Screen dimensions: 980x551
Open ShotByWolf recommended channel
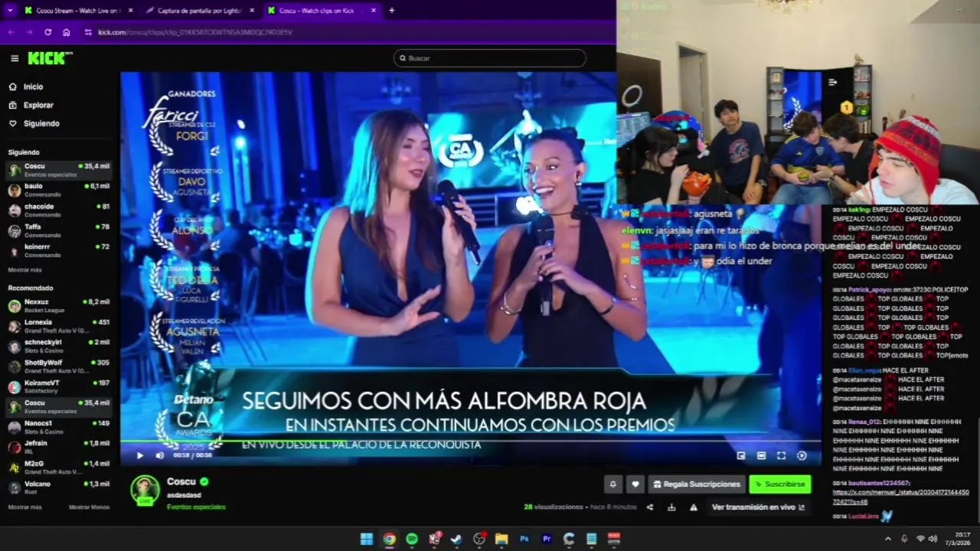tap(59, 366)
